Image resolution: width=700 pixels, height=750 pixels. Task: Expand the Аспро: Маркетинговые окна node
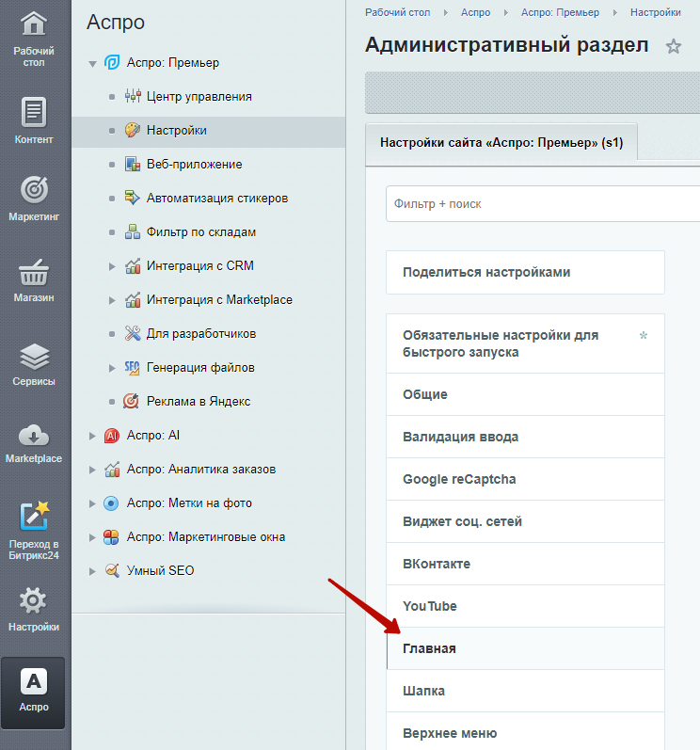pos(92,537)
